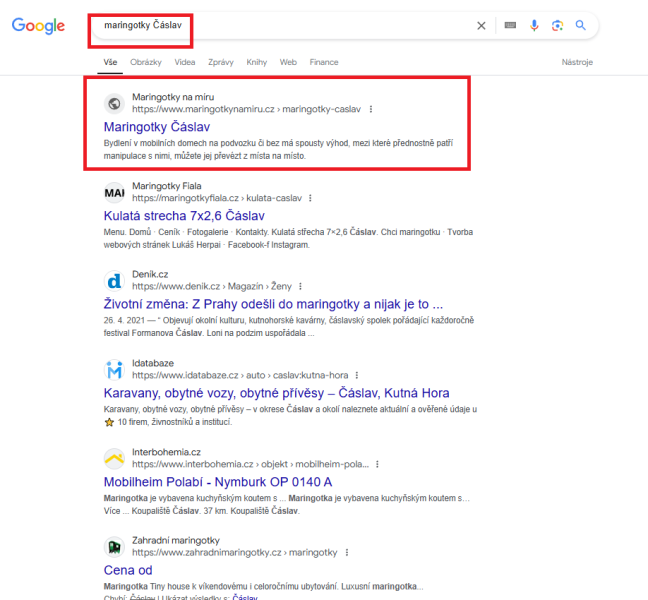Switch to the Web tab

point(288,62)
